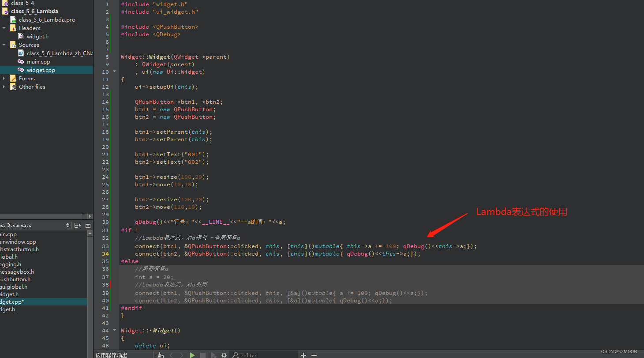Open mainwindow.cpp in Open Documents
Image resolution: width=644 pixels, height=358 pixels.
pos(18,242)
